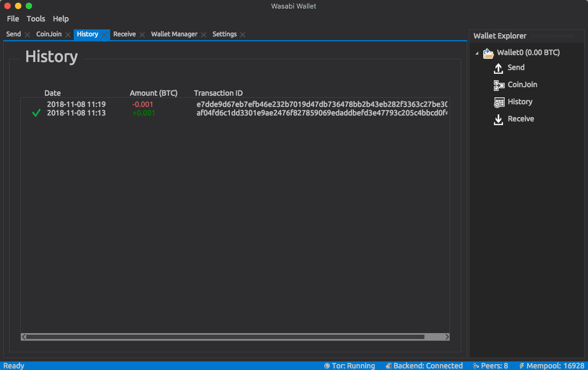Click the Wallet0 folder icon
This screenshot has height=370, width=588.
(x=488, y=53)
